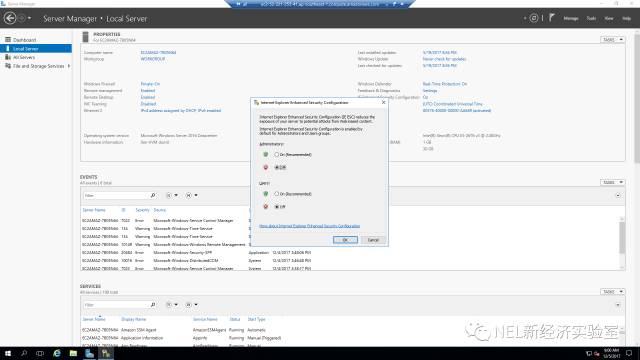The image size is (640, 360).
Task: Click Ethernet IPv4 address assigned by DHCP link
Action: (x=181, y=111)
